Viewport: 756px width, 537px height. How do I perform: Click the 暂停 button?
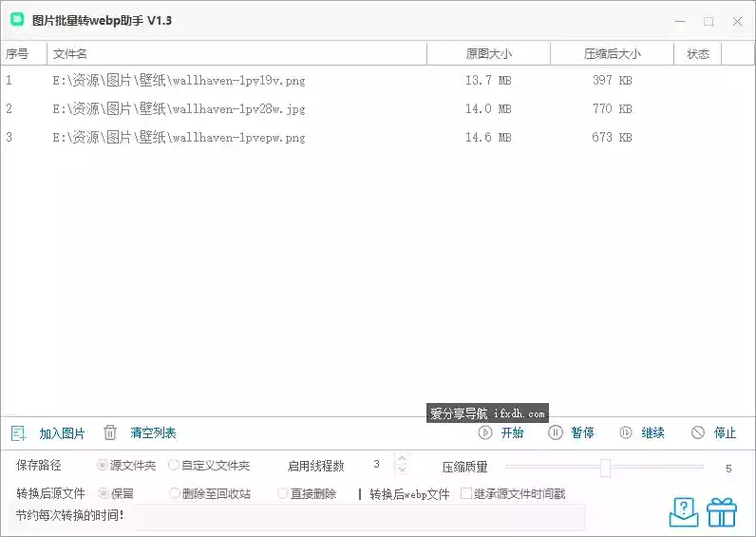coord(582,432)
